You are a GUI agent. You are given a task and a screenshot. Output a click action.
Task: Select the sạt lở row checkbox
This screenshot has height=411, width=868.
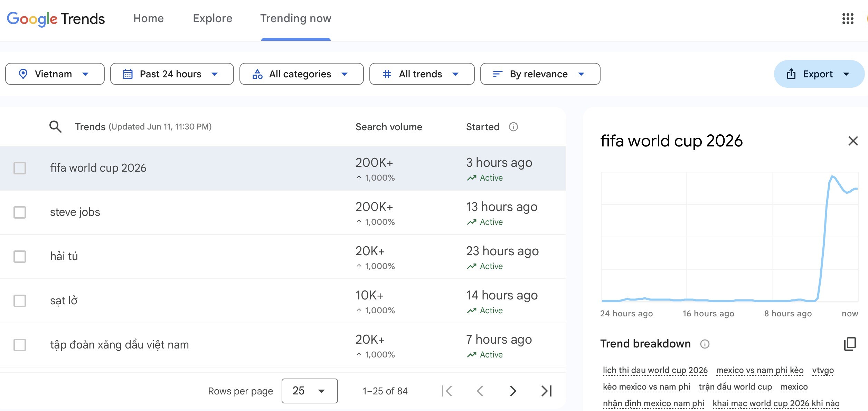click(20, 301)
